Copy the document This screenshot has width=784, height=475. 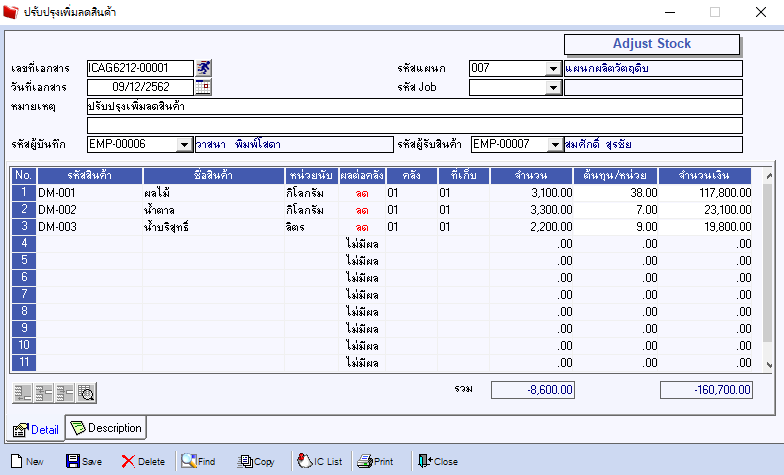click(256, 461)
